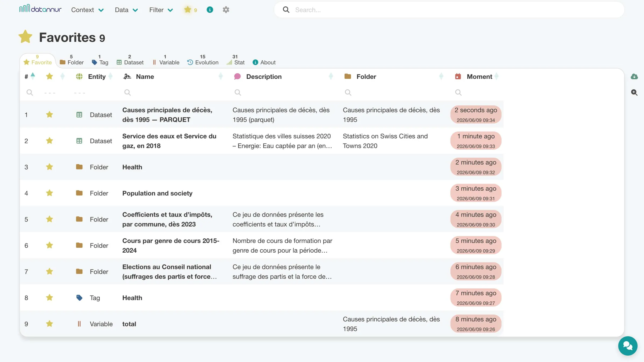Switch to the Evolution tab
Screen dimensions: 644x362
coord(203,60)
